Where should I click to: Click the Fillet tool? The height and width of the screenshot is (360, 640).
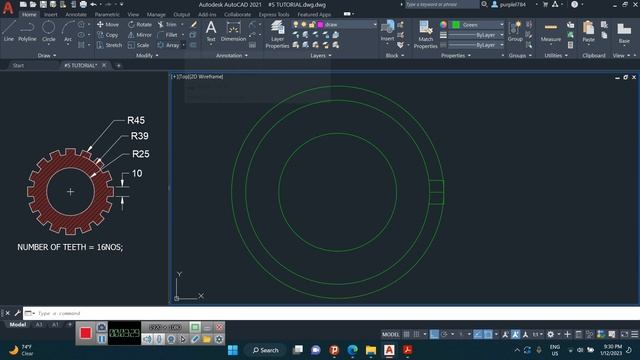(168, 35)
